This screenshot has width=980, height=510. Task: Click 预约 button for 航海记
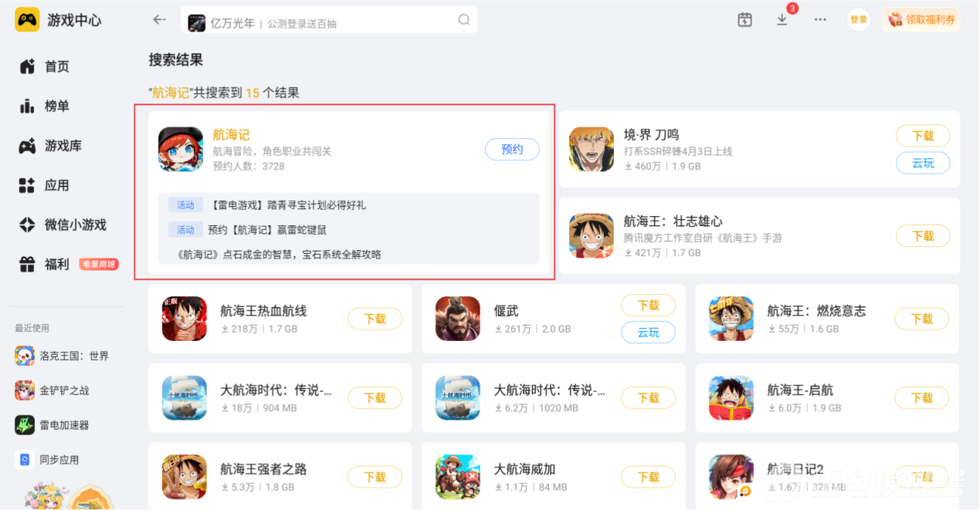coord(512,150)
